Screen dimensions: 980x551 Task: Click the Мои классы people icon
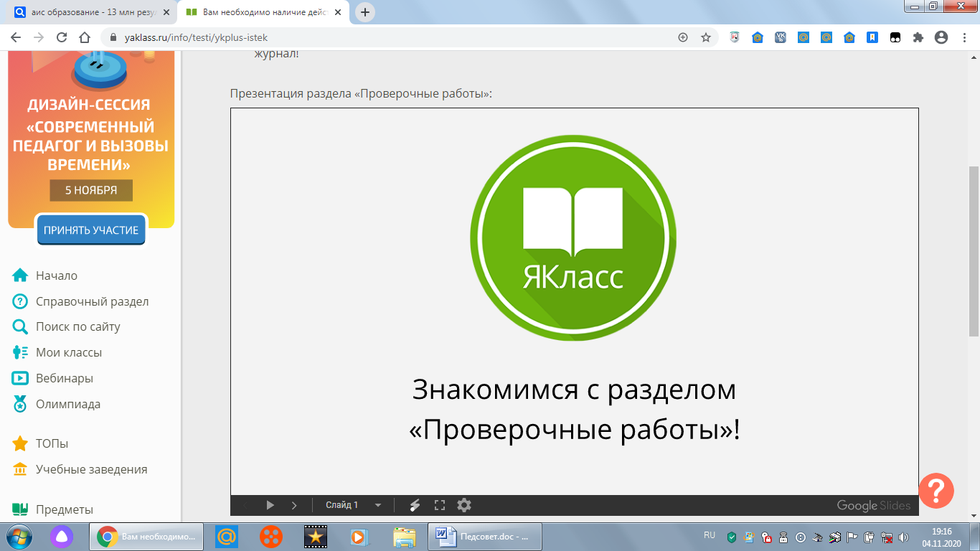(20, 352)
